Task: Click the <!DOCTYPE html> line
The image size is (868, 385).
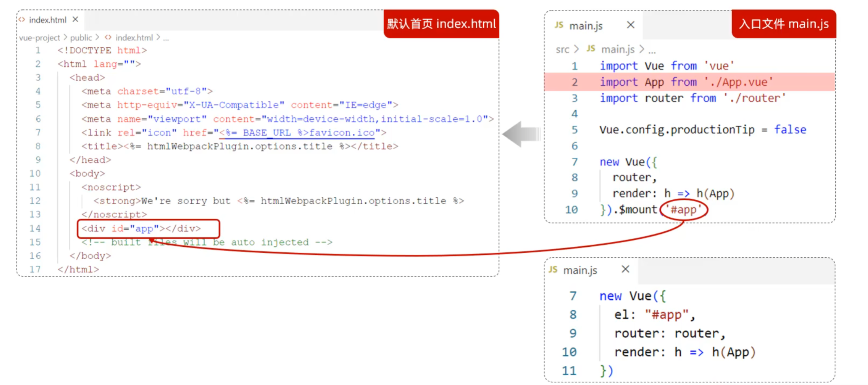Action: pos(102,51)
